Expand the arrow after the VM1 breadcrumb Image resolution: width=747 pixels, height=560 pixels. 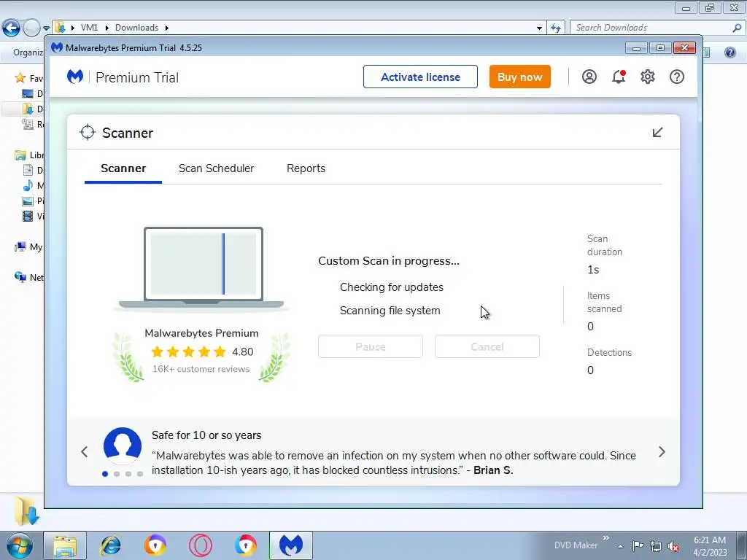tap(107, 28)
